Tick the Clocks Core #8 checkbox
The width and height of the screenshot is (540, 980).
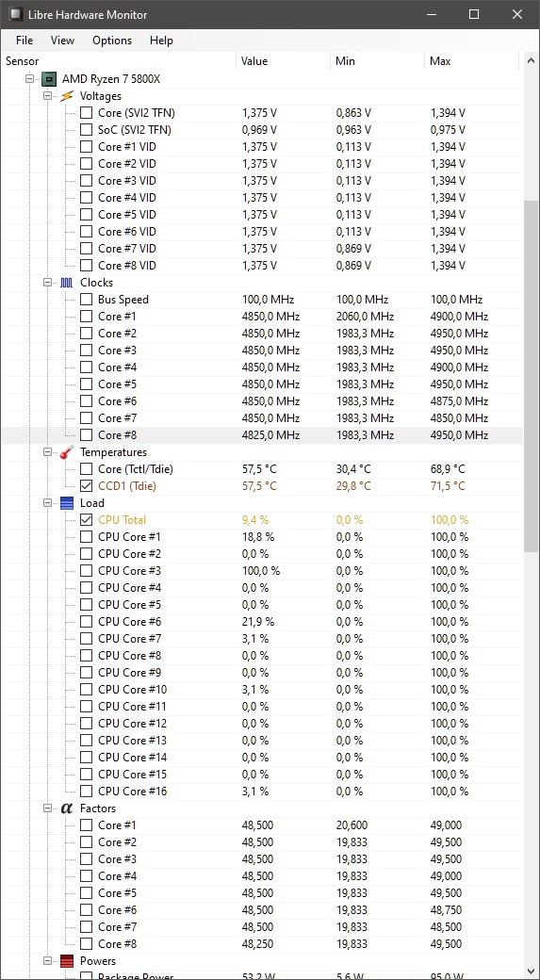(87, 435)
